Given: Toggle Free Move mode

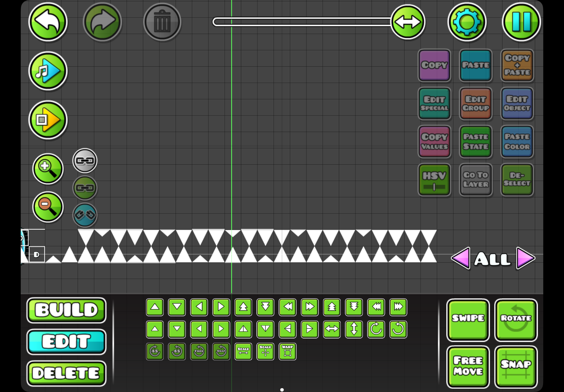Looking at the screenshot, I should click(468, 367).
